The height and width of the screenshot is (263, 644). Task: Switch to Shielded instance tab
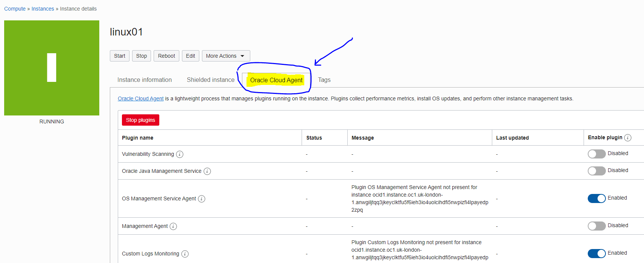pyautogui.click(x=211, y=80)
